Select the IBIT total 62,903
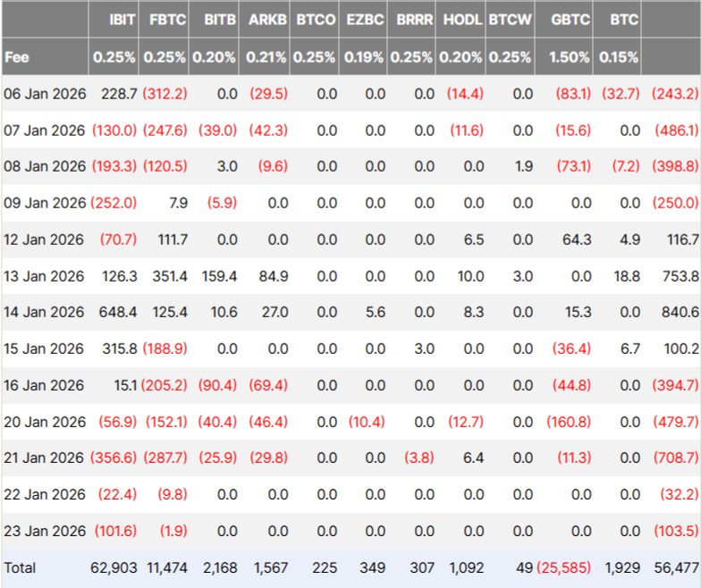The width and height of the screenshot is (701, 588). pos(114,567)
